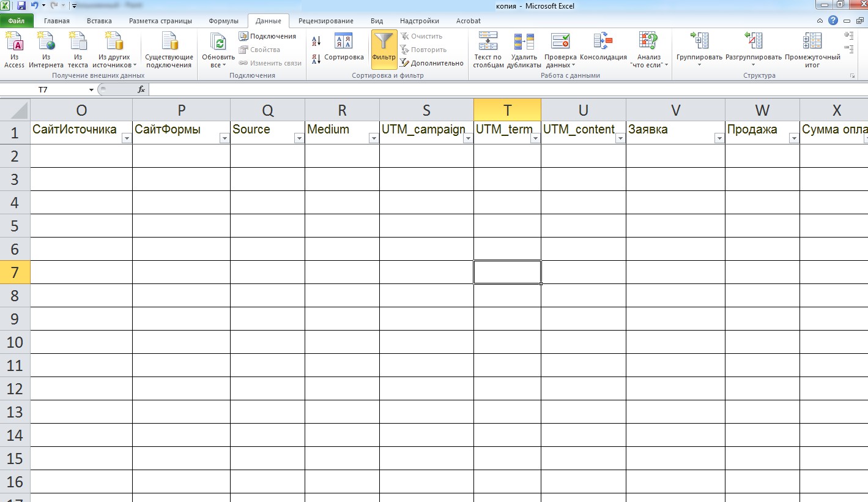Toggle the Filter (Фильтр) button
Viewport: 868px width, 502px height.
point(384,49)
